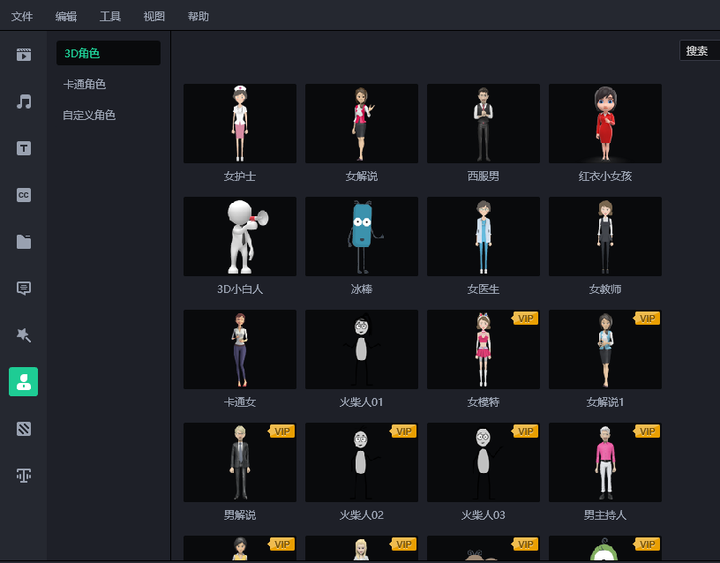Open the CC captions panel icon
720x563 pixels.
pos(23,195)
